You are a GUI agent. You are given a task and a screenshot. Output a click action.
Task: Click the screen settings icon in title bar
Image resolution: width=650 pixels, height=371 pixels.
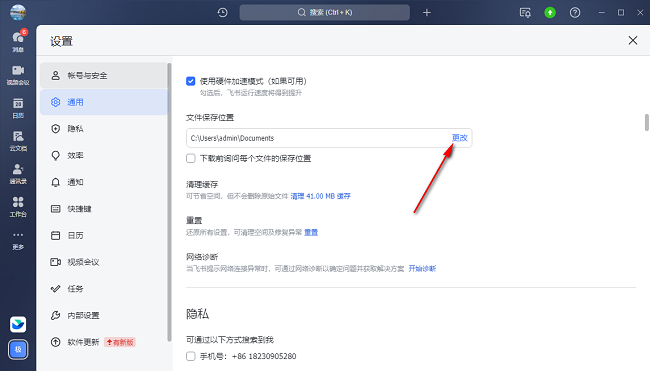pos(525,12)
